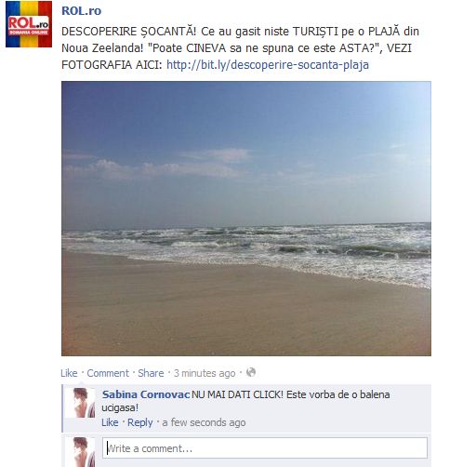The image size is (476, 467).
Task: Click Comment under the post
Action: tap(108, 373)
